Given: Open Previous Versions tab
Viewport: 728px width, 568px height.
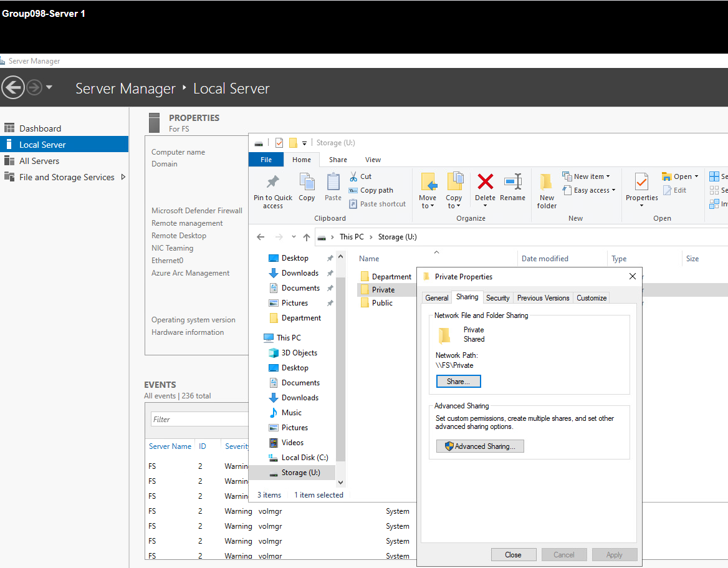Looking at the screenshot, I should pos(544,298).
